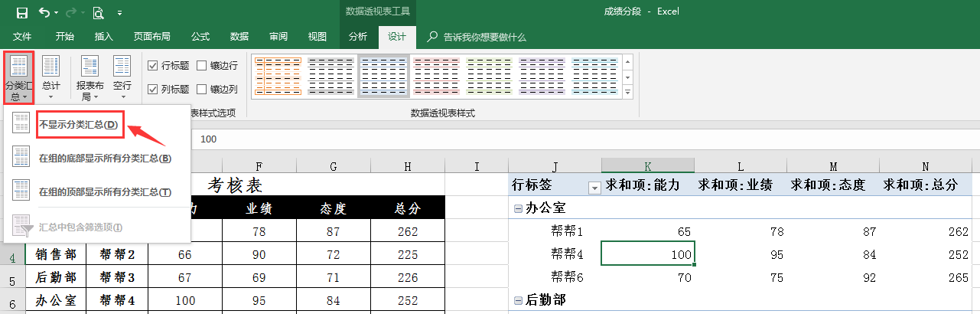Switch to the 插入 tab
The height and width of the screenshot is (314, 980).
tap(103, 37)
